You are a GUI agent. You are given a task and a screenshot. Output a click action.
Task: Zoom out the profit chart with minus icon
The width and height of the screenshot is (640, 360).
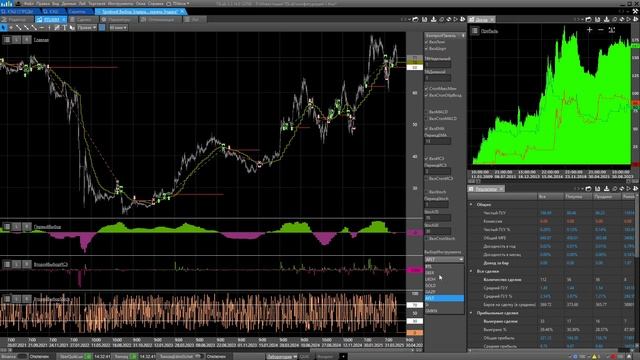tap(600, 29)
